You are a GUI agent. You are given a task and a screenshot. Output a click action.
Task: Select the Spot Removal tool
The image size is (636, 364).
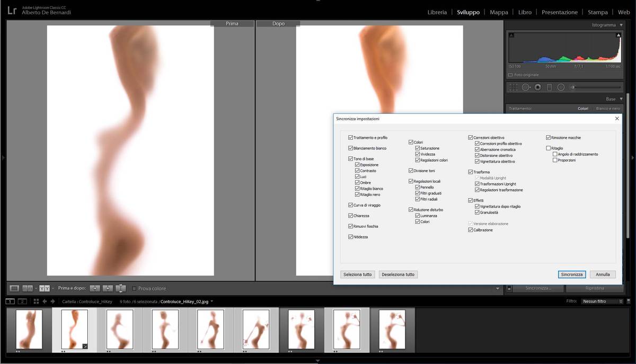[526, 87]
